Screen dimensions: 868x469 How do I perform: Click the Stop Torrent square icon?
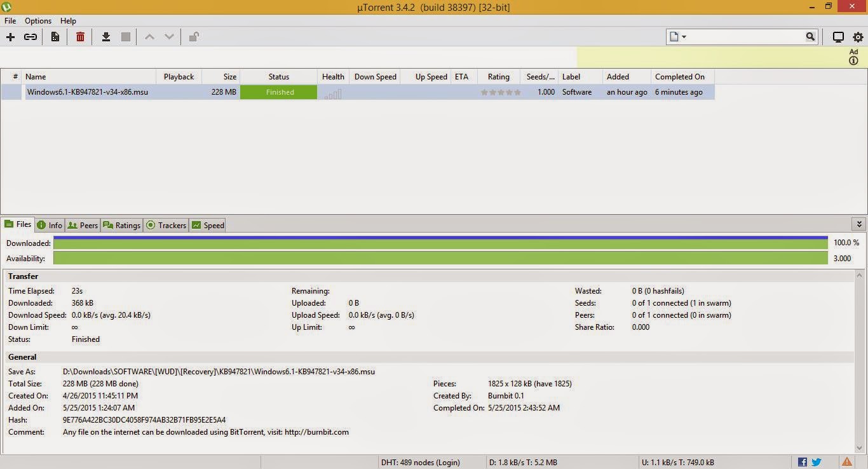point(126,37)
